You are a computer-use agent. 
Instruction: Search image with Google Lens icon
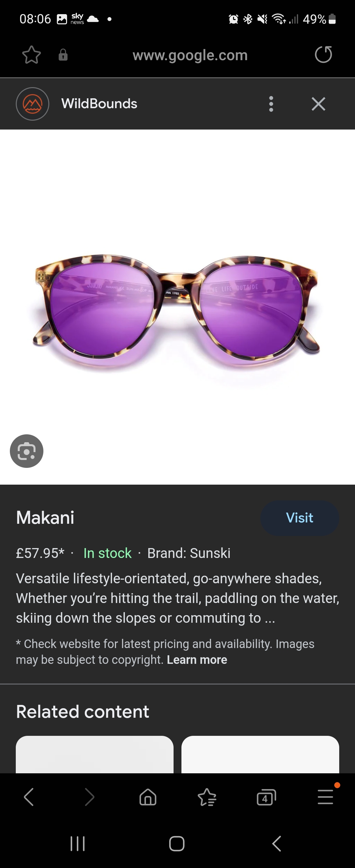27,451
